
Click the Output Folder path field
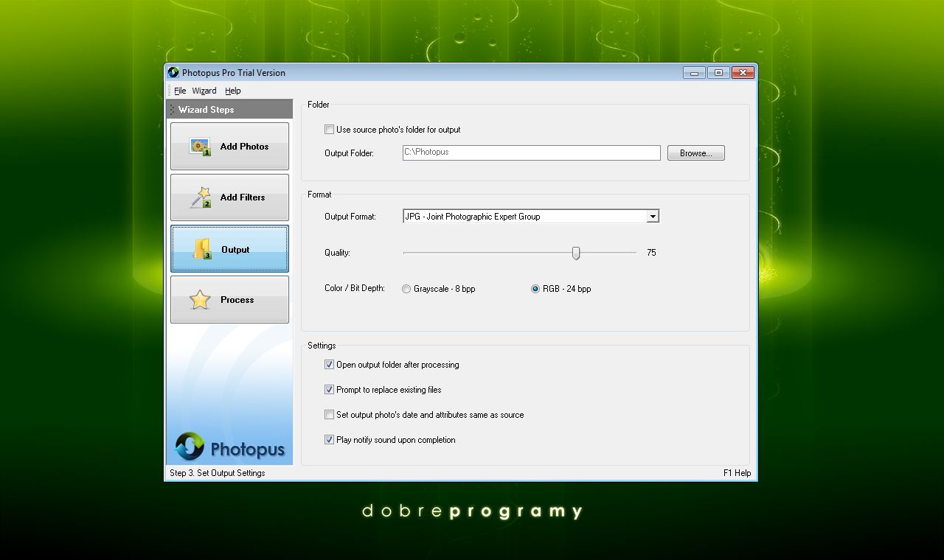tap(531, 153)
